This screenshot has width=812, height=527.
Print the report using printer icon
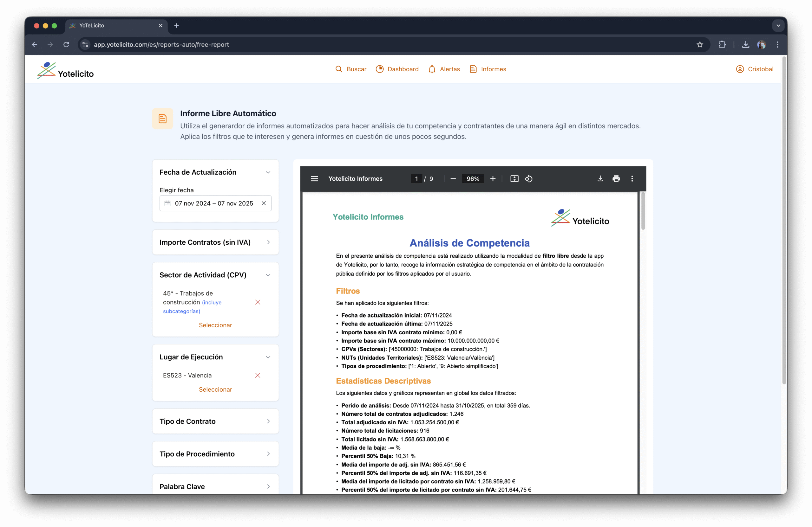pos(616,179)
